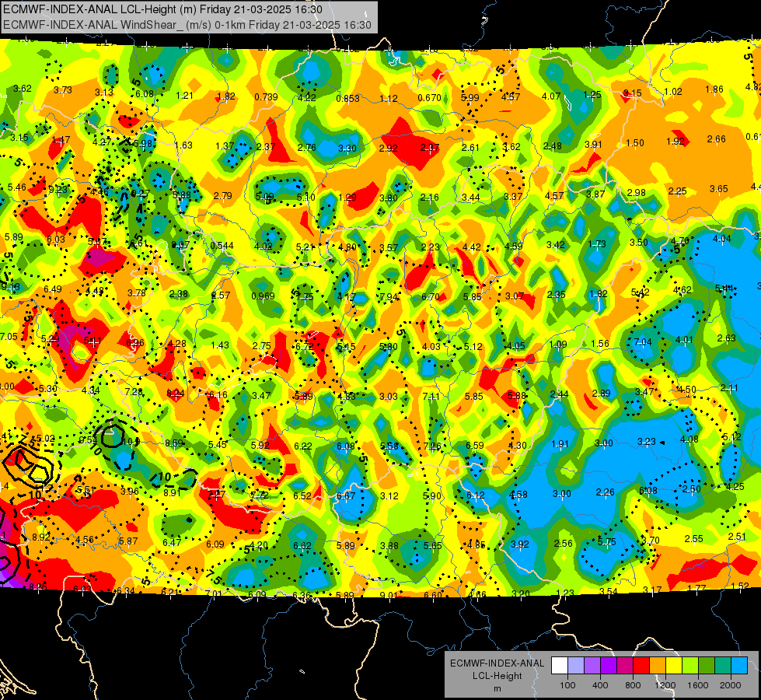Screen dimensions: 761x700
Task: Click the wind shear value '4.42'
Action: [x=471, y=247]
